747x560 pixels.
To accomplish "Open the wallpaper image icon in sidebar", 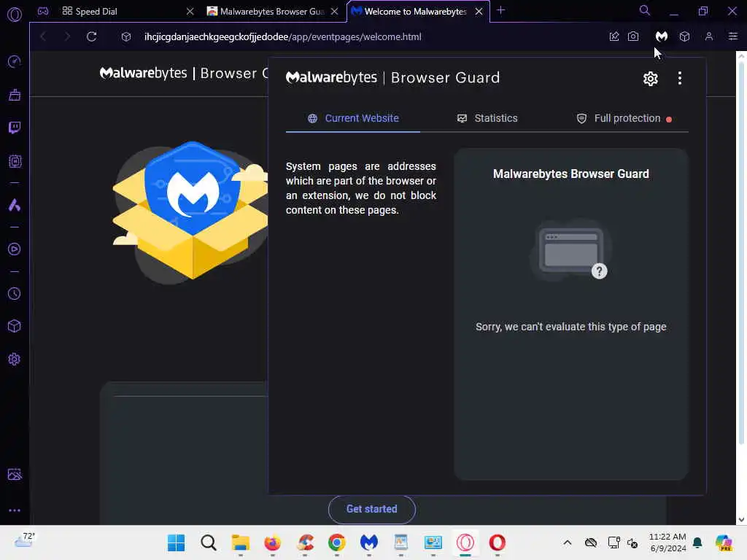I will tap(15, 474).
